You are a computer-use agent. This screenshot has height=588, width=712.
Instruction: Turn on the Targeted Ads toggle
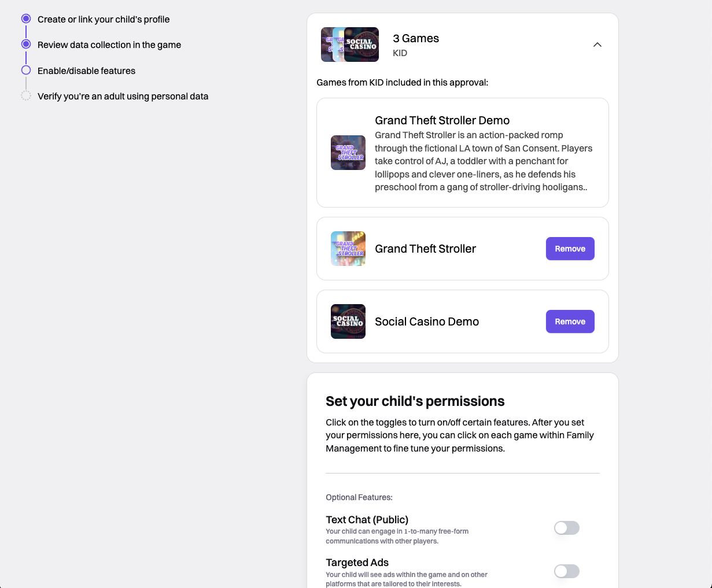[566, 571]
